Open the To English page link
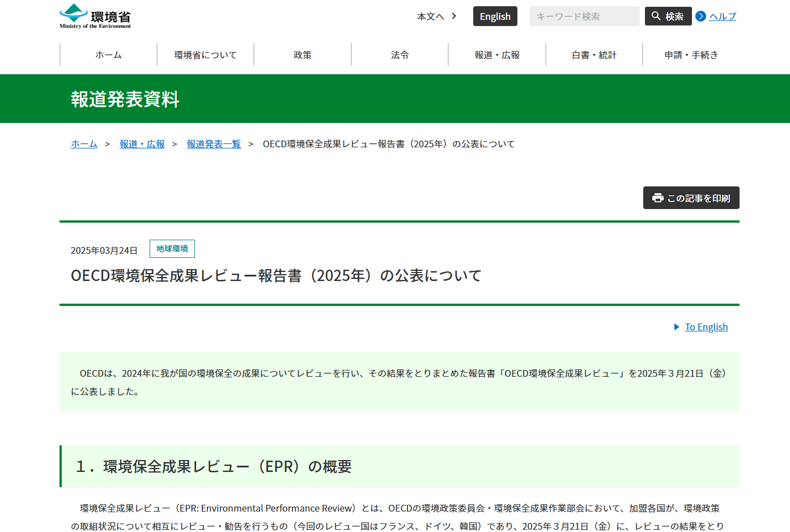Viewport: 790px width, 532px height. pyautogui.click(x=706, y=327)
